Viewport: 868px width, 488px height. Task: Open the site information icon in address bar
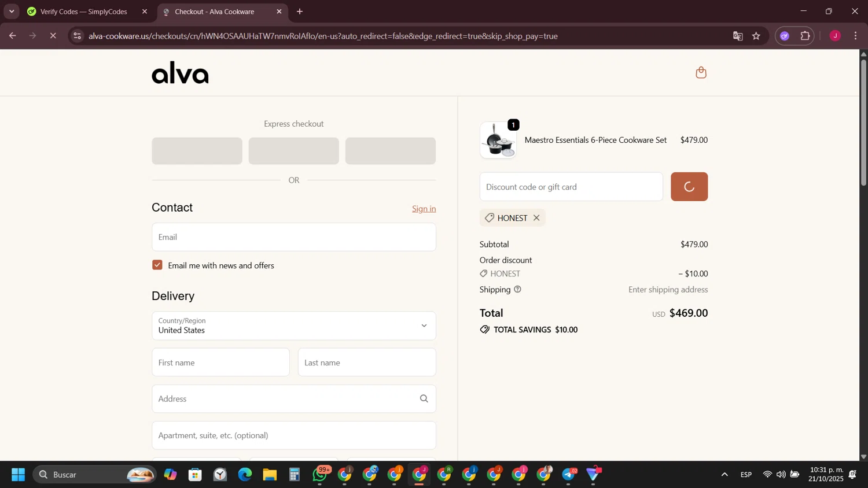[x=77, y=36]
